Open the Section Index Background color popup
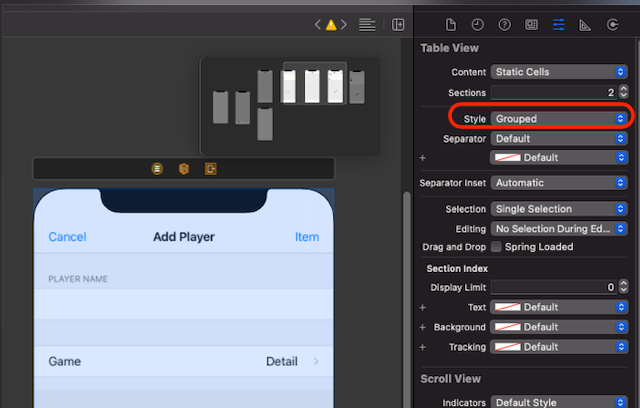 (559, 327)
